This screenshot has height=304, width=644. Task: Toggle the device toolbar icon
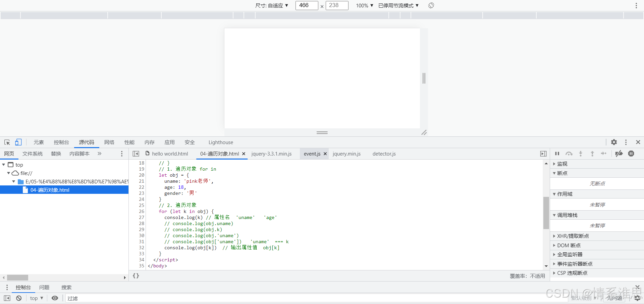[x=18, y=142]
